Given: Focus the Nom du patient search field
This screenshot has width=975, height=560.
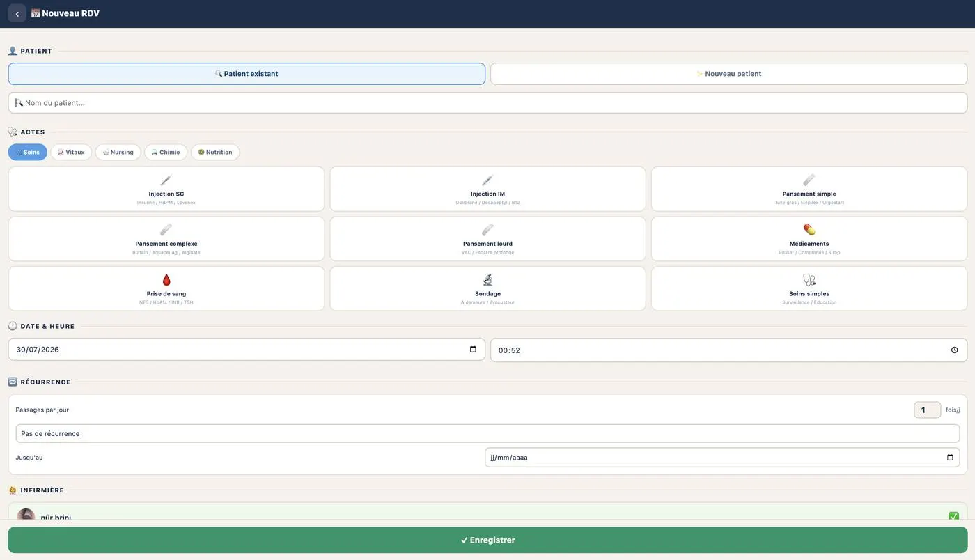Looking at the screenshot, I should [x=487, y=102].
